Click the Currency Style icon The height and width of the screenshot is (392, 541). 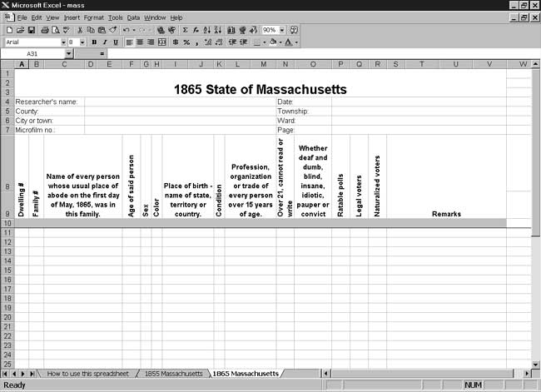coord(175,42)
